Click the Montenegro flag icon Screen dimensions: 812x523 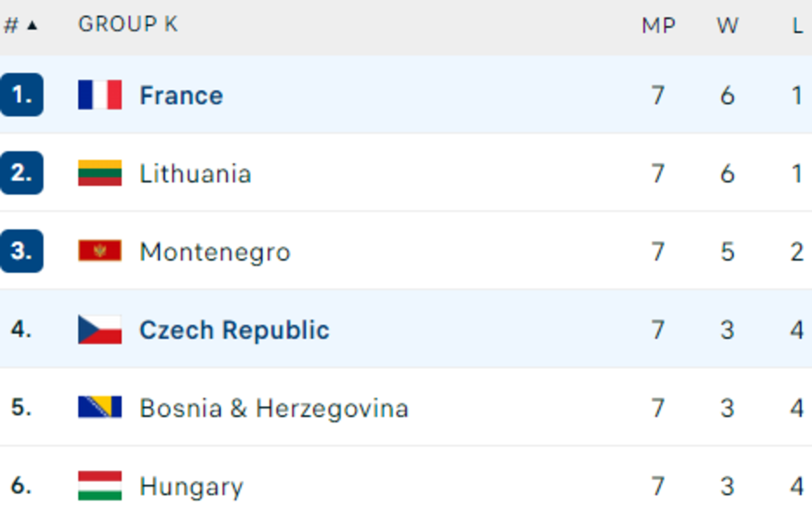coord(100,251)
